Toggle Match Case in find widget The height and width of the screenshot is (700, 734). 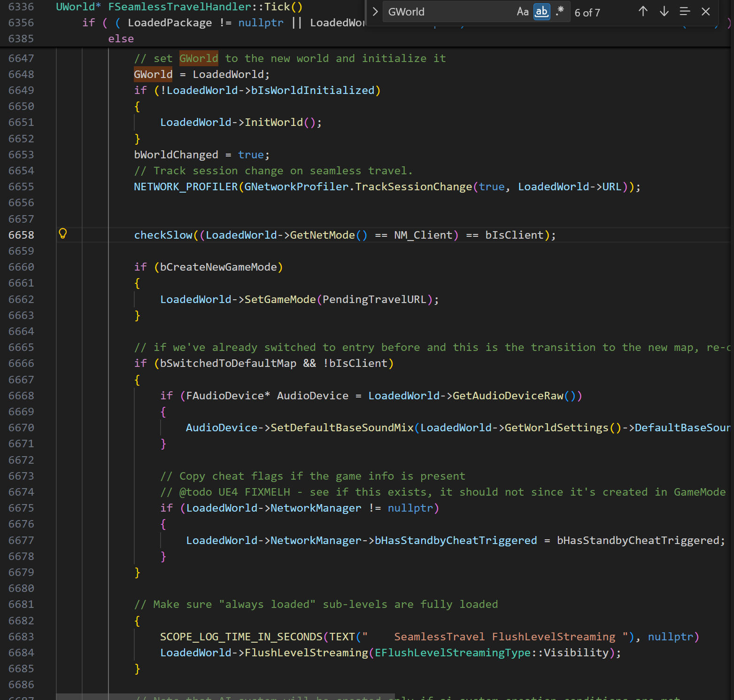coord(522,12)
